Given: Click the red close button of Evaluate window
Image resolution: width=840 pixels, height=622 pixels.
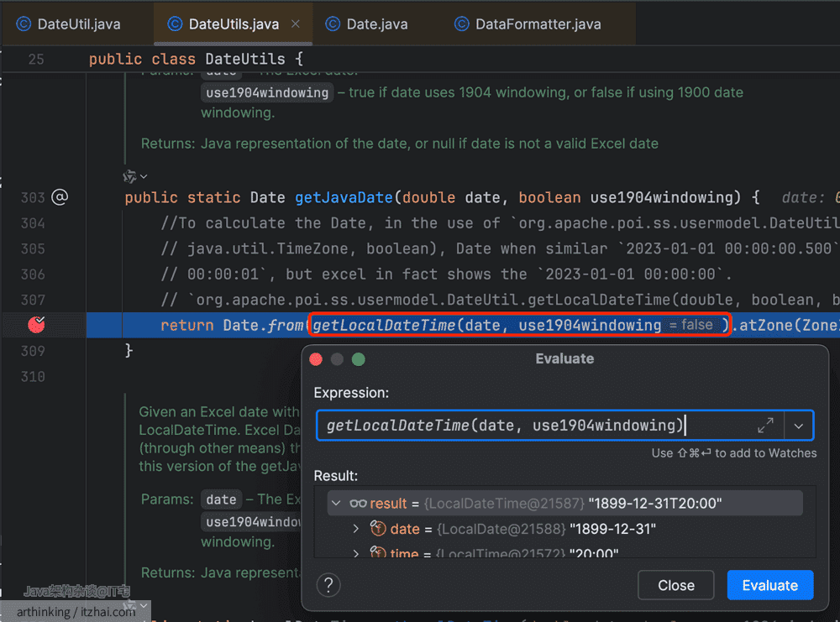Looking at the screenshot, I should pos(316,359).
